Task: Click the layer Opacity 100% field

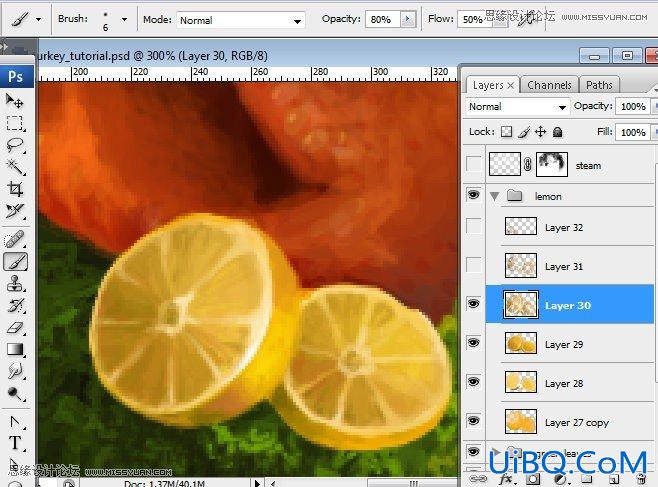Action: pyautogui.click(x=633, y=107)
